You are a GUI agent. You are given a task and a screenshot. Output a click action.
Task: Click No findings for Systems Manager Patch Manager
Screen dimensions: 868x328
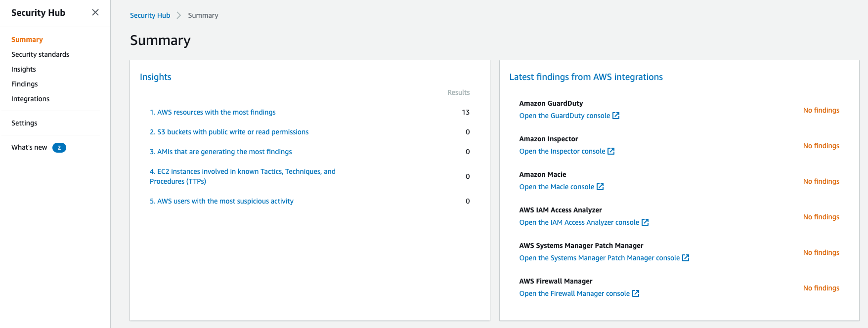pyautogui.click(x=821, y=252)
